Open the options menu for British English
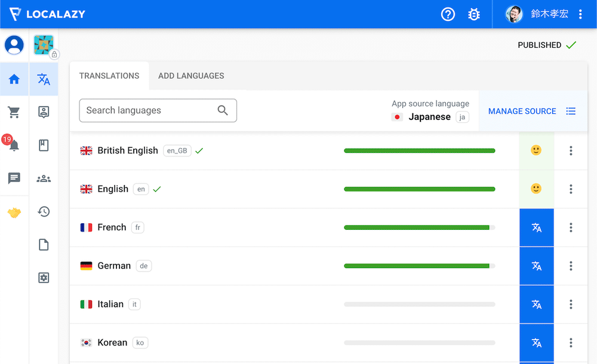597x364 pixels. click(571, 151)
